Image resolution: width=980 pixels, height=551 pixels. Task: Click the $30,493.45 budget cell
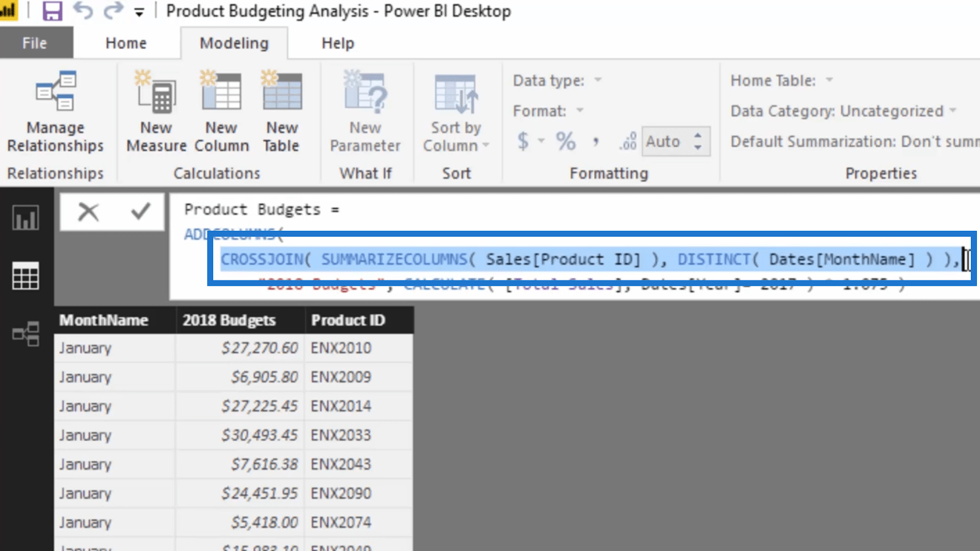pos(240,435)
